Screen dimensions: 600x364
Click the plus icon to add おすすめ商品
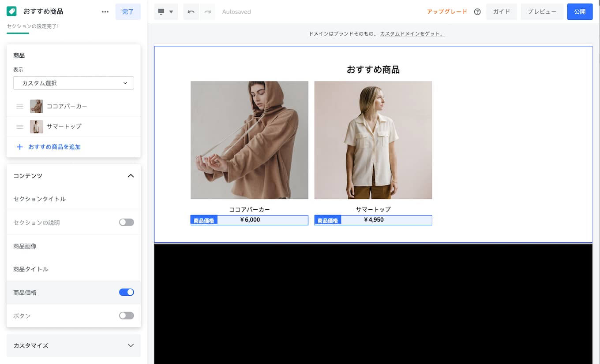click(x=20, y=147)
